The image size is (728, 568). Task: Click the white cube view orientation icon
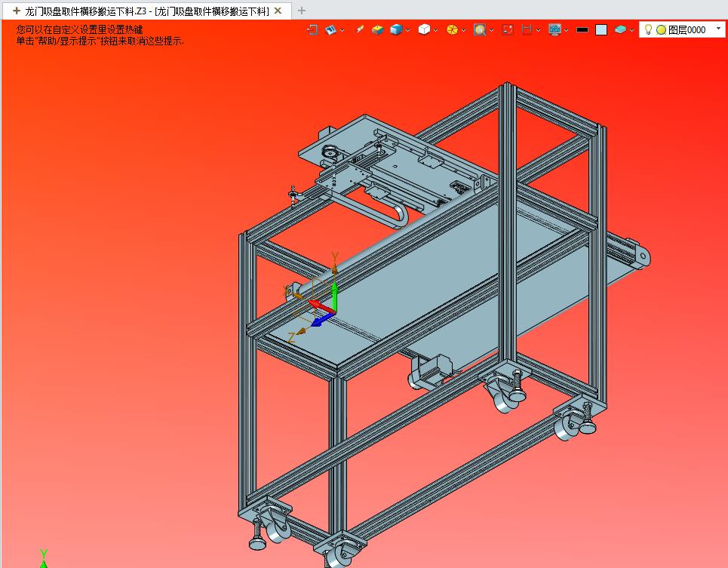tap(424, 29)
